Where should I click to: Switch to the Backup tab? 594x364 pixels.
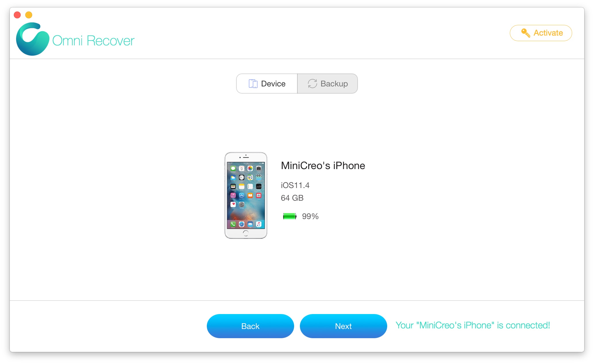click(x=327, y=84)
